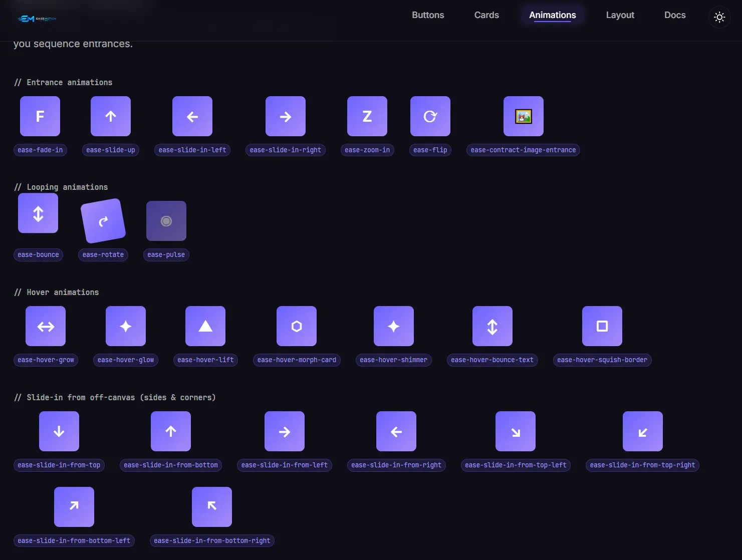Click the ease-pulse class label
This screenshot has height=560, width=742.
pyautogui.click(x=166, y=254)
